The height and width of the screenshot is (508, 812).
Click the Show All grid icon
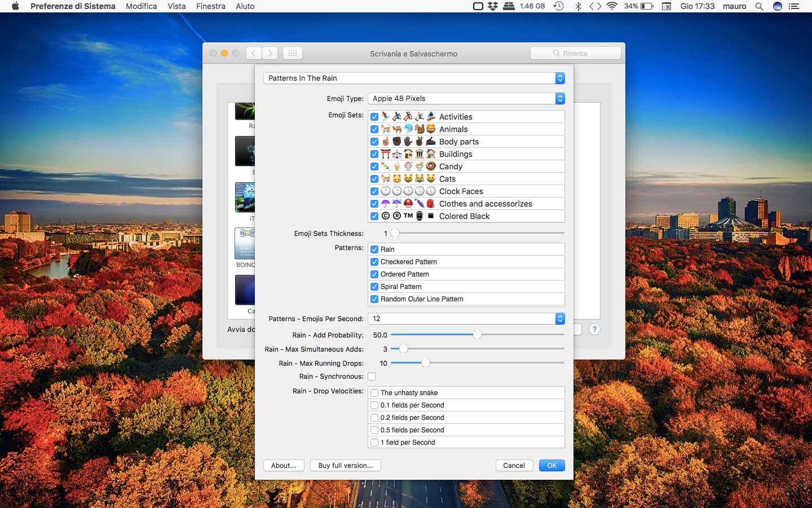[x=292, y=53]
